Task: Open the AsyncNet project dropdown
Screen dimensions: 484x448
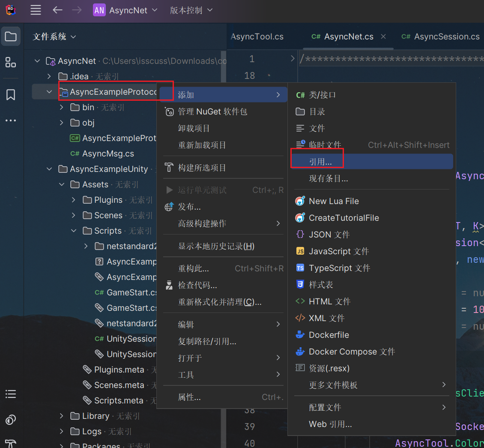Action: [x=125, y=10]
